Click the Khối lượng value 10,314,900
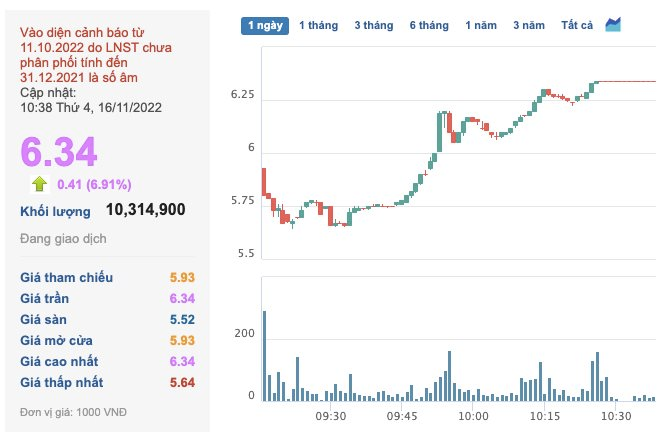Image resolution: width=659 pixels, height=432 pixels. pyautogui.click(x=145, y=210)
